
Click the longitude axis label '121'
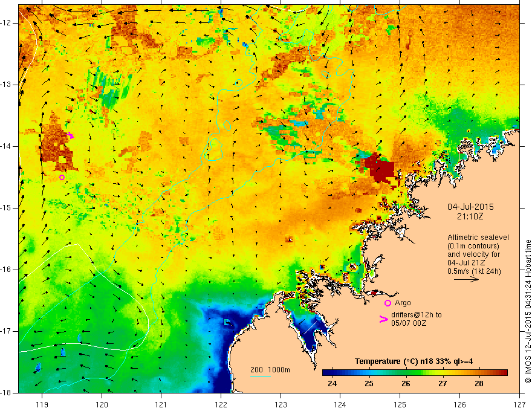click(161, 404)
